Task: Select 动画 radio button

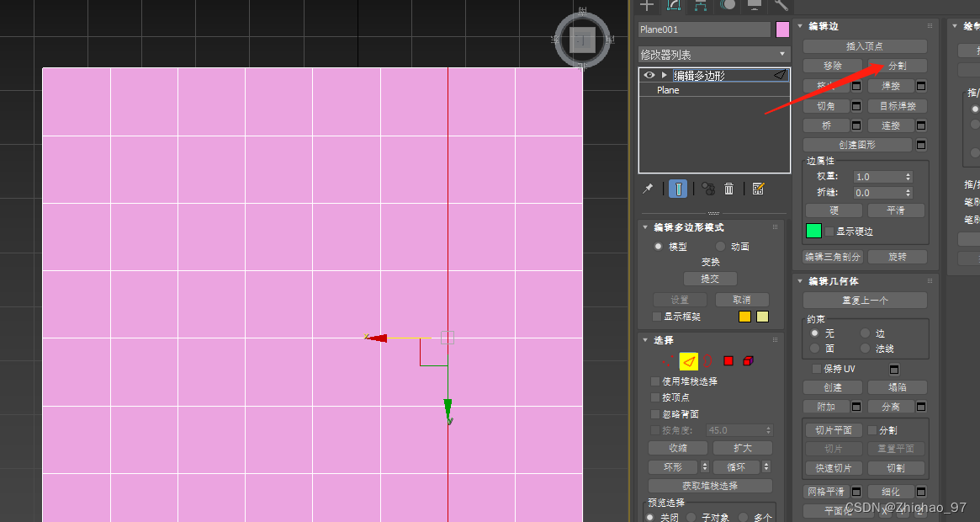Action: 721,247
